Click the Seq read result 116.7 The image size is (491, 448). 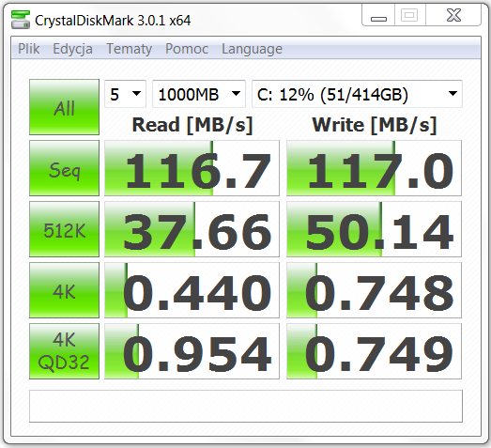(x=192, y=168)
